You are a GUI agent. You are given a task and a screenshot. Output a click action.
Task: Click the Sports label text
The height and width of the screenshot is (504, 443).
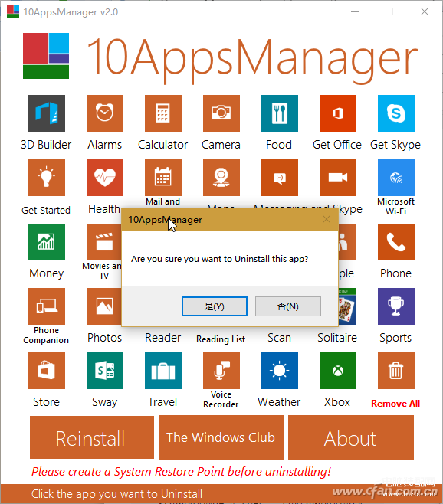pyautogui.click(x=395, y=338)
